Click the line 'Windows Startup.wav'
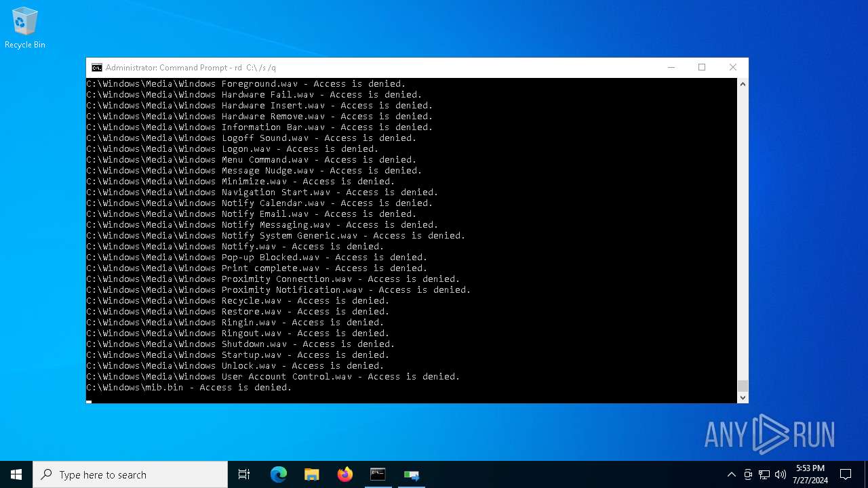 (238, 355)
